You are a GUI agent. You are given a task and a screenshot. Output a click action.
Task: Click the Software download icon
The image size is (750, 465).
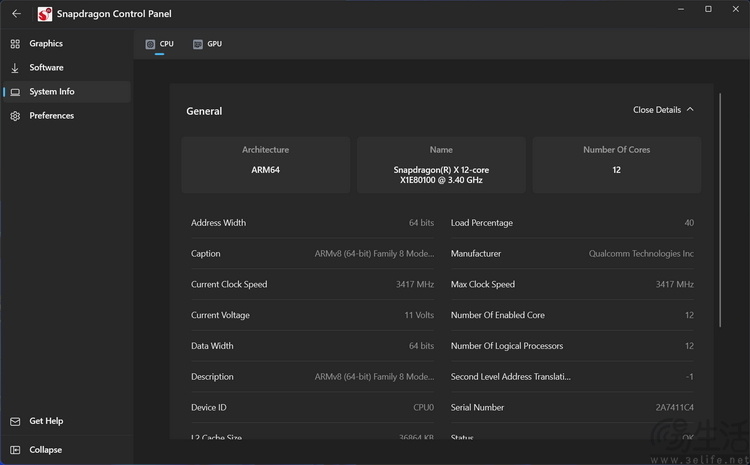(15, 68)
